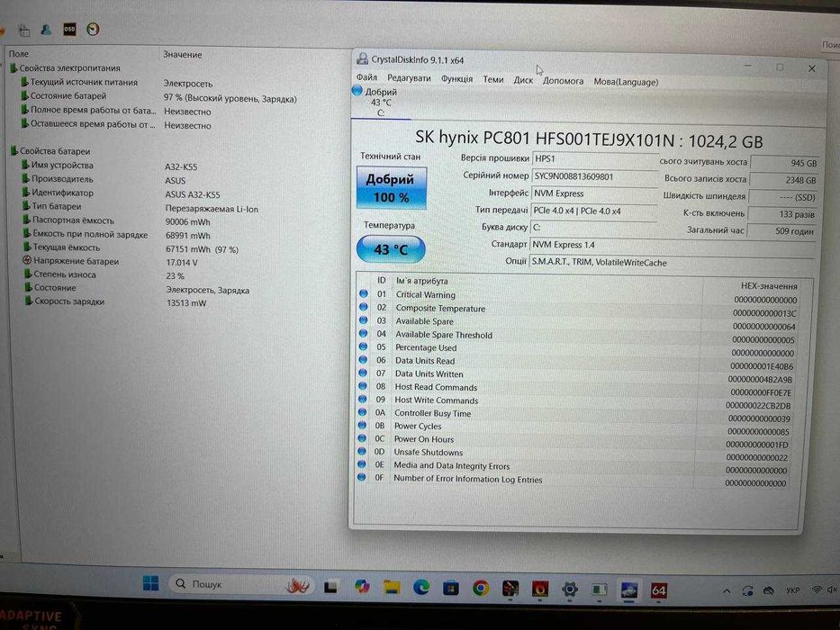
Task: Click the gauge benchmark icon in AIDA64 toolbar
Action: point(94,29)
